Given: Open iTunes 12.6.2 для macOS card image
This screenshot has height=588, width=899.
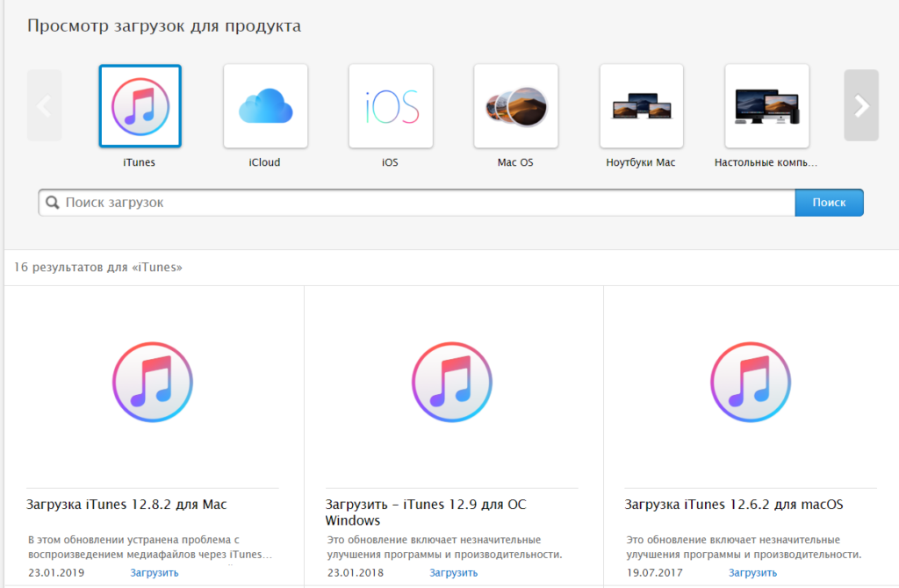Looking at the screenshot, I should pos(751,383).
